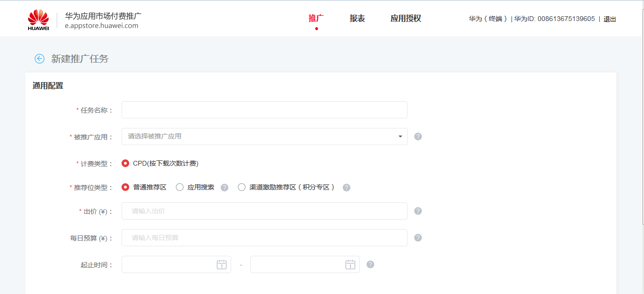Image resolution: width=644 pixels, height=294 pixels.
Task: Open the 请选择被推广应用 dropdown
Action: pos(264,136)
